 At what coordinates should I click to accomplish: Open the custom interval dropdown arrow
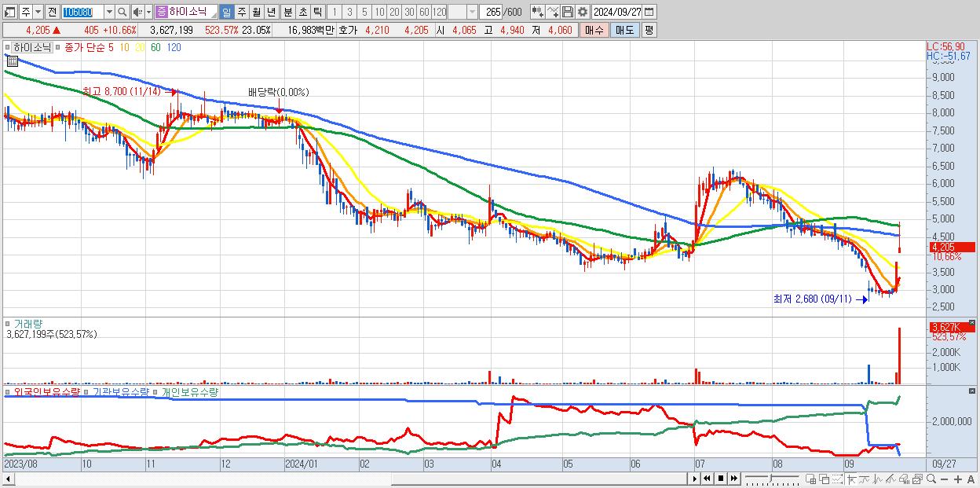472,12
